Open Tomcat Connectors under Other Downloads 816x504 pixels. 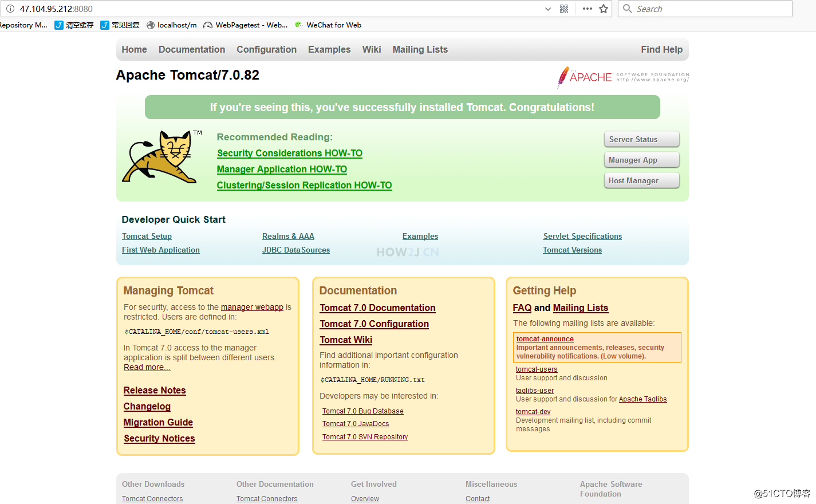click(152, 499)
